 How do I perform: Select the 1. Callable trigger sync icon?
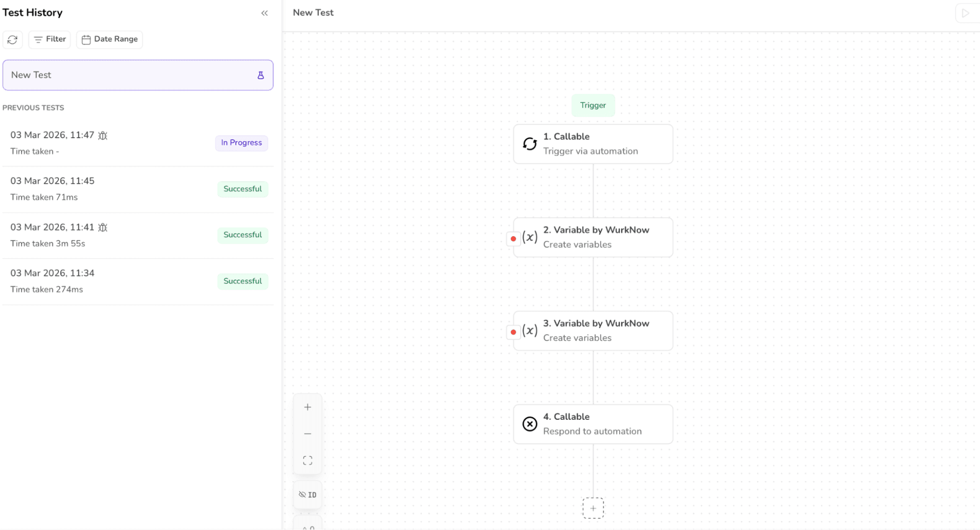tap(530, 144)
